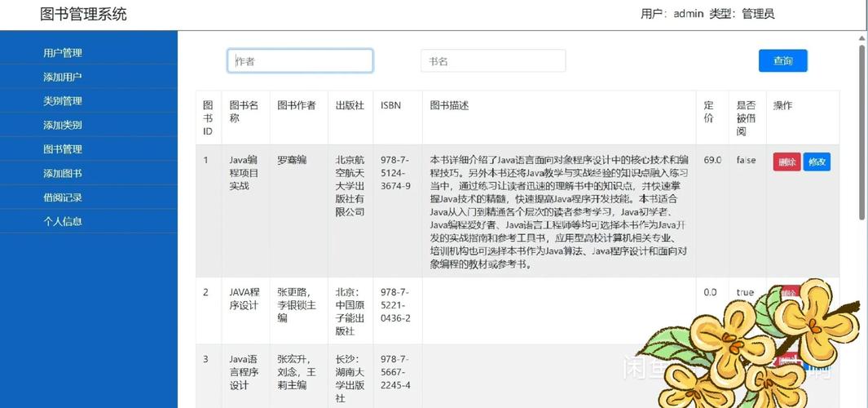This screenshot has height=408, width=868.
Task: Edit book Java编程项目实战 with 修改
Action: [817, 162]
